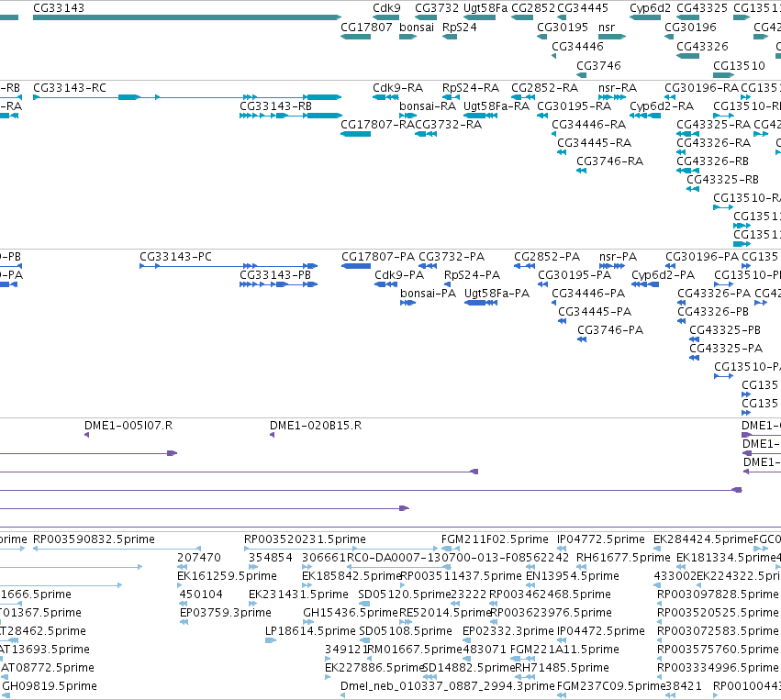Select the EP03759.3prime EST label
781x700 pixels.
[x=226, y=613]
